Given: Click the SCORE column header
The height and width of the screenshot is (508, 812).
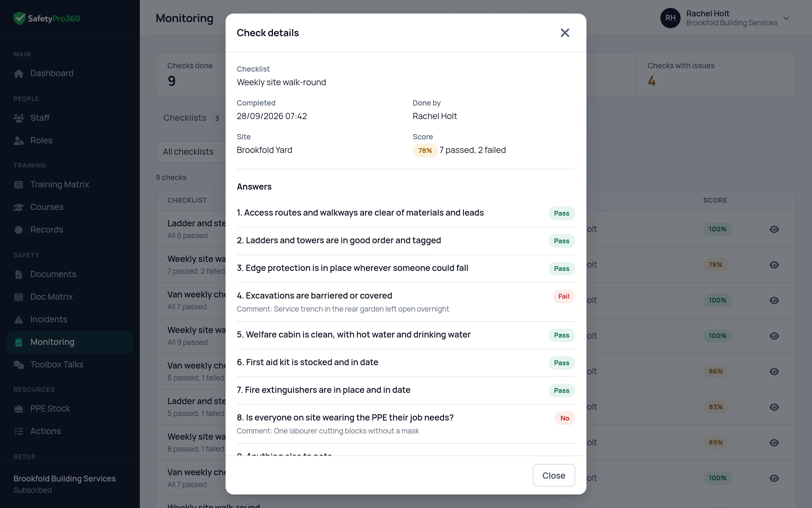Looking at the screenshot, I should [x=715, y=200].
